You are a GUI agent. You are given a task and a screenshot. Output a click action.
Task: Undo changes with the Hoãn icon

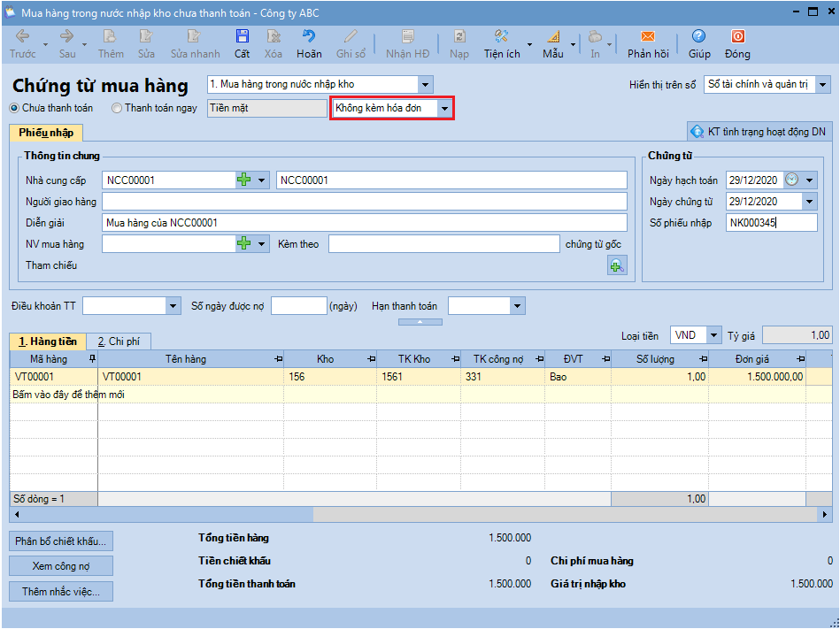click(309, 36)
